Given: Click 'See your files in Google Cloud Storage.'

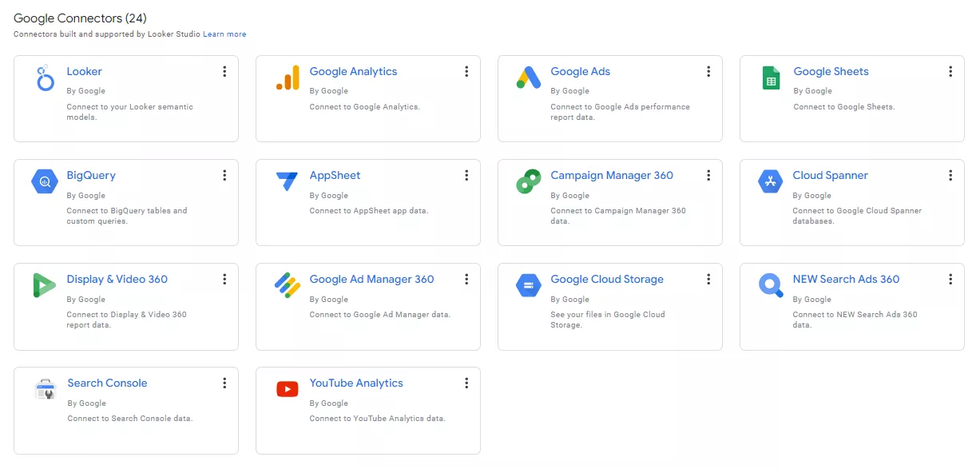Looking at the screenshot, I should tap(607, 320).
